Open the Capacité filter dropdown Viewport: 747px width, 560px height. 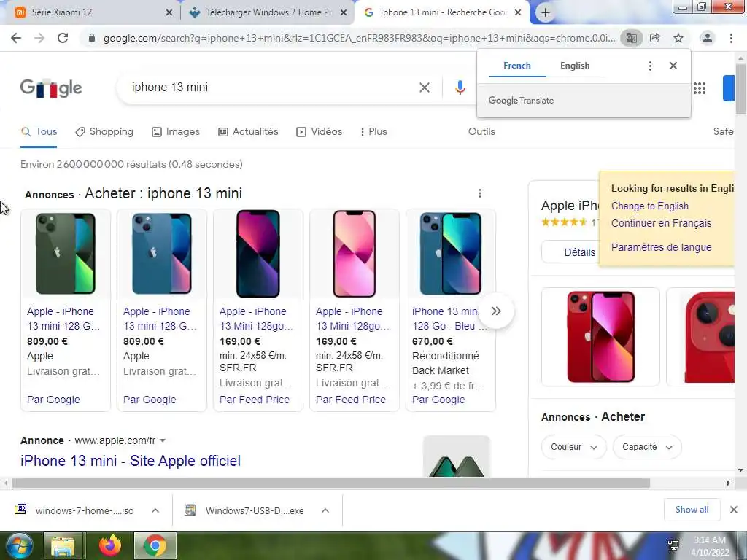pyautogui.click(x=647, y=447)
